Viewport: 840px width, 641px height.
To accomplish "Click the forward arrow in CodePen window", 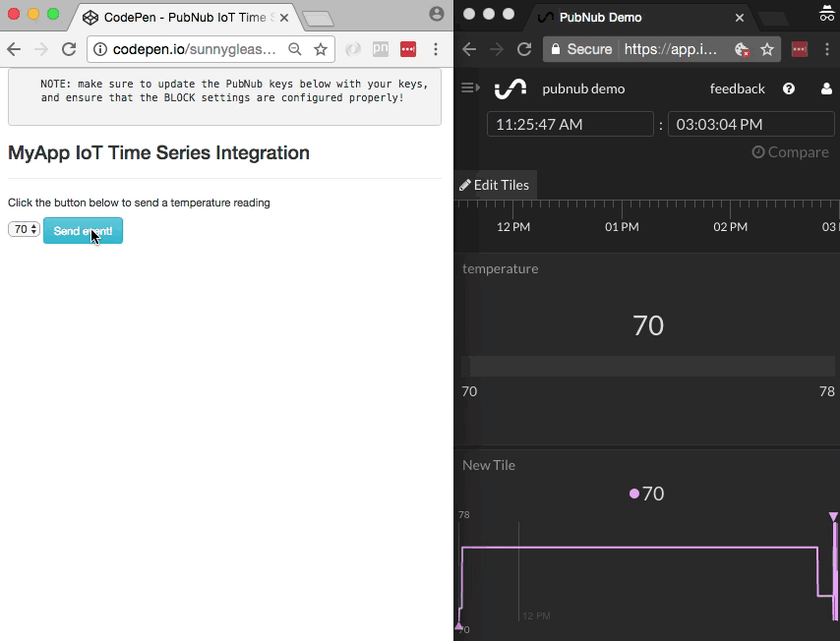I will (x=41, y=49).
